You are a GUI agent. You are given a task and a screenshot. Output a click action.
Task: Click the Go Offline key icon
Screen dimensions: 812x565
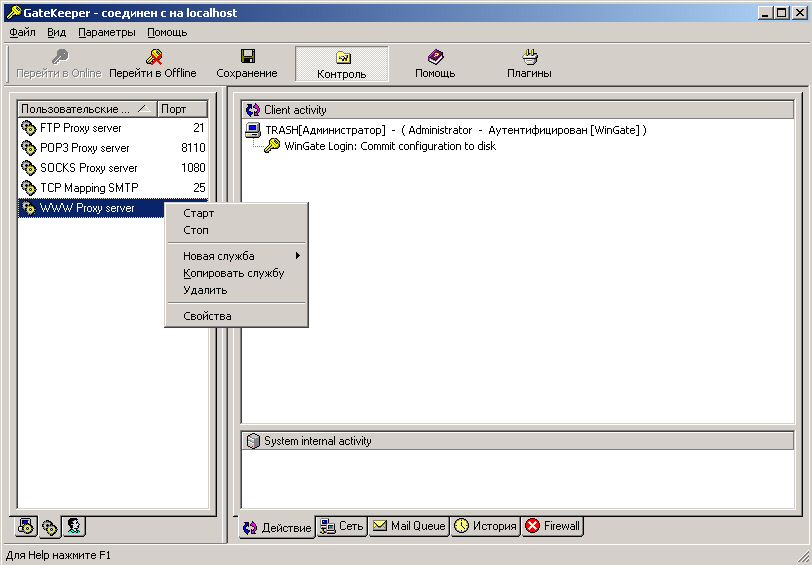(x=154, y=56)
